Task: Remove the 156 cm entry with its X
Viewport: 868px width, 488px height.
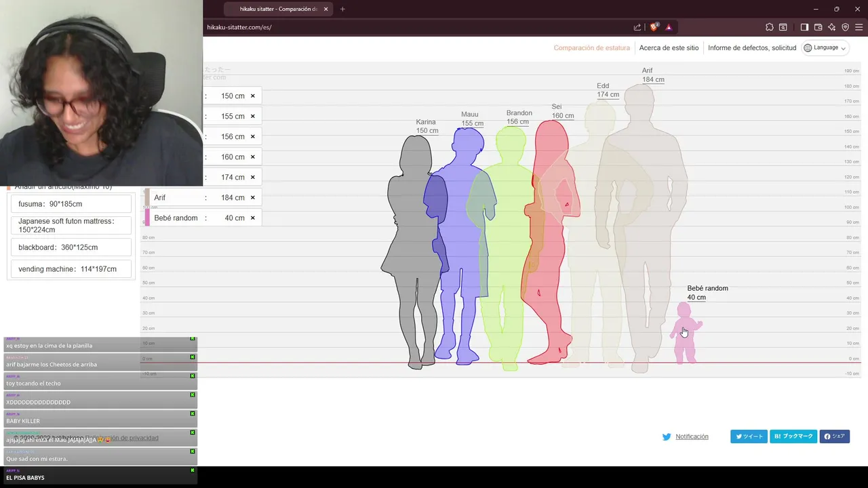Action: [253, 136]
